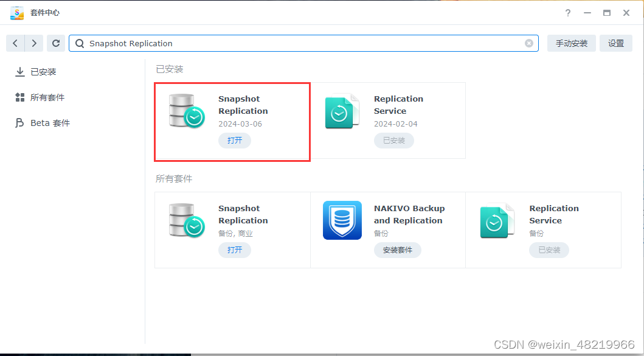Screen dimensions: 644x356
Task: Click the 备份, 商业 category text
Action: [x=235, y=234]
